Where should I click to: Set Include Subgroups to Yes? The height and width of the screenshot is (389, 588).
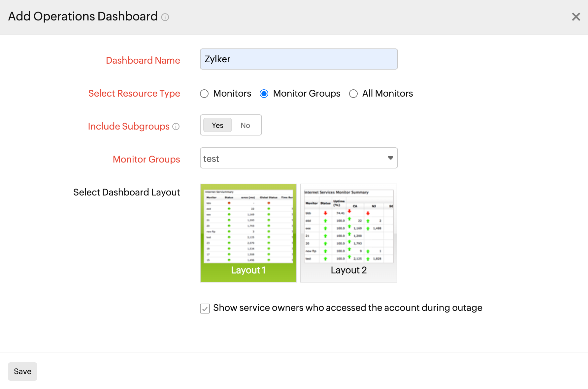click(x=217, y=125)
